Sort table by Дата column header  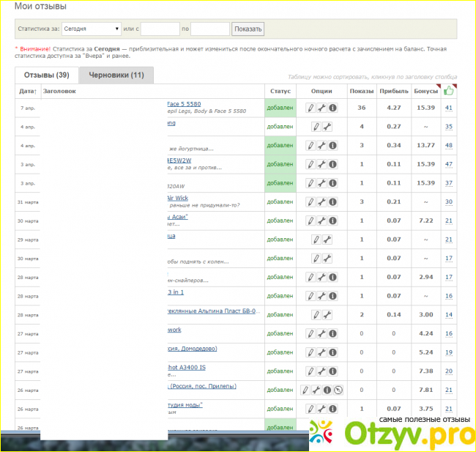click(x=27, y=92)
